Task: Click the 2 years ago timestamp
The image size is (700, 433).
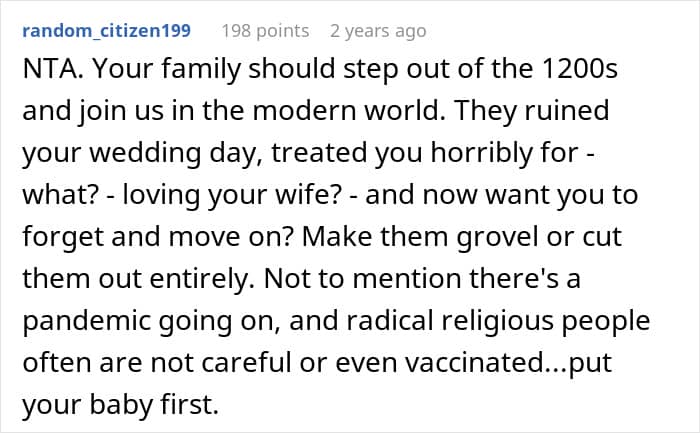Action: [x=378, y=31]
